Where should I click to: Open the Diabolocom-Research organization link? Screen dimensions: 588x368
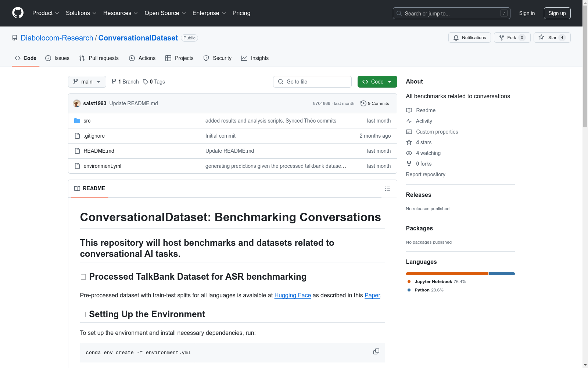click(x=57, y=38)
